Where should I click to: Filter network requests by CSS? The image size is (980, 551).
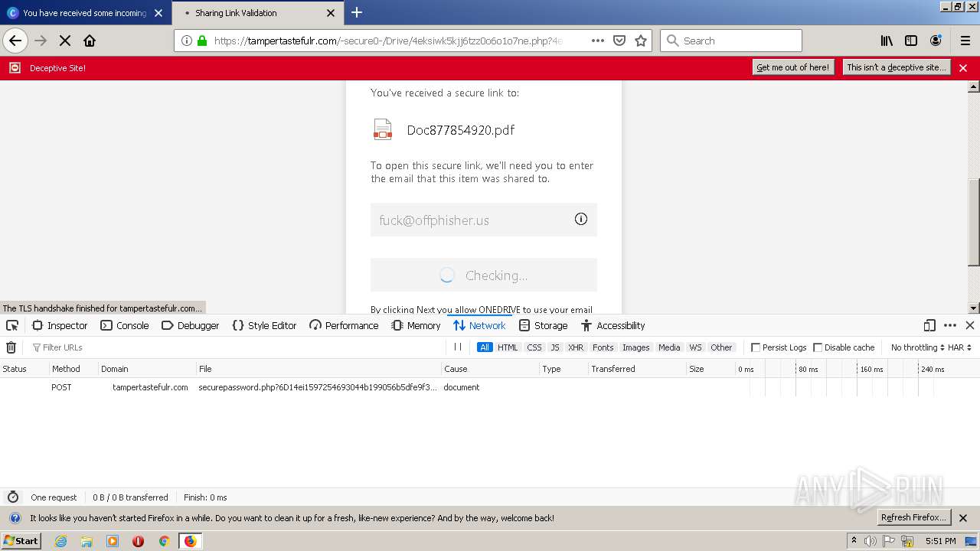534,347
